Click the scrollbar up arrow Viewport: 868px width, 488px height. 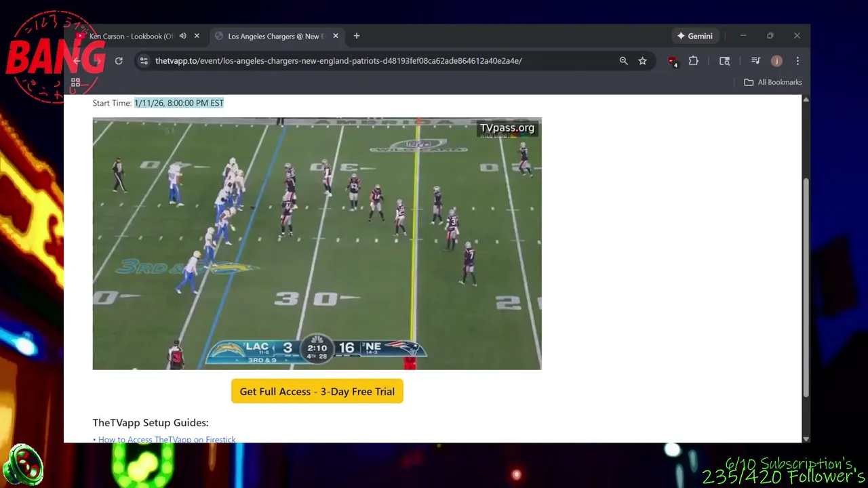coord(806,100)
